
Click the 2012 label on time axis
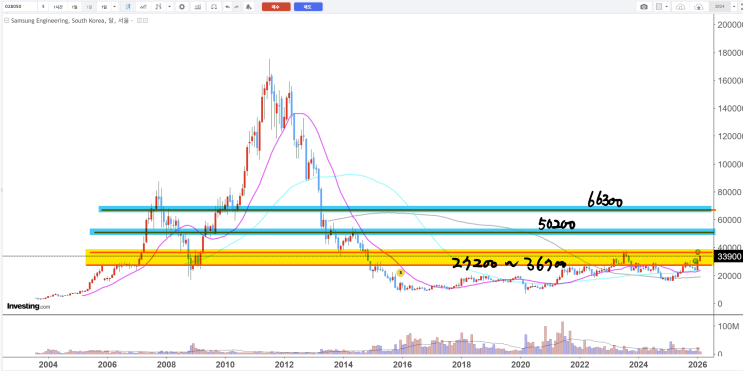pyautogui.click(x=285, y=364)
